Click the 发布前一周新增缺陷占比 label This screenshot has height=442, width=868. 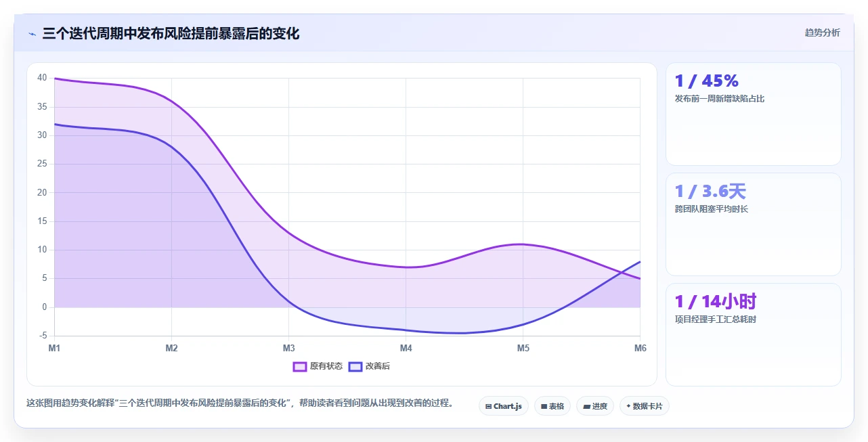[x=720, y=99]
